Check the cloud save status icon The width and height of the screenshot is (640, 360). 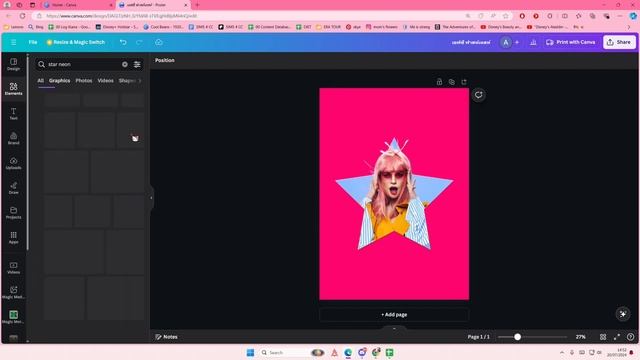point(159,42)
